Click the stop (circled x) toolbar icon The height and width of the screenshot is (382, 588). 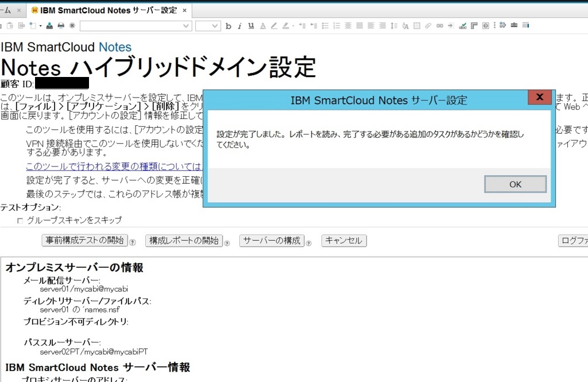point(72,25)
